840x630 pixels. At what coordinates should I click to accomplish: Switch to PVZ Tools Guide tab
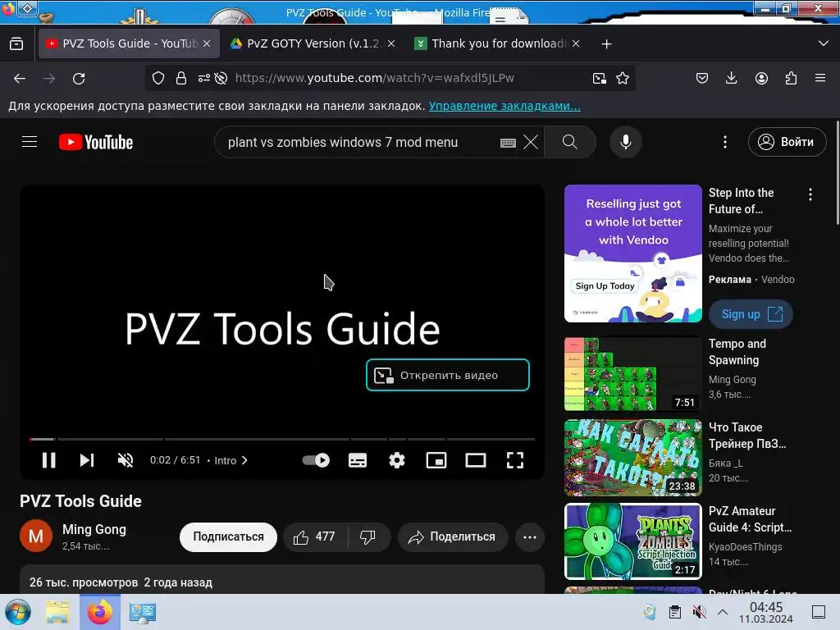(123, 43)
